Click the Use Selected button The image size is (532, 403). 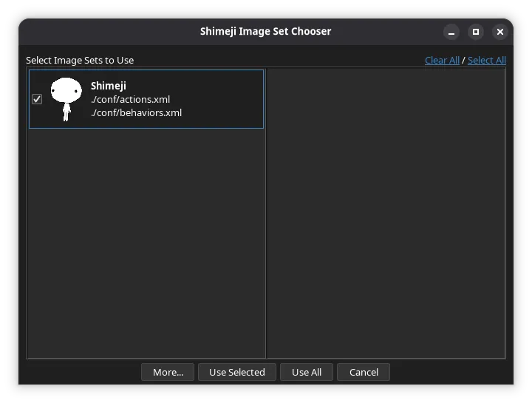[x=237, y=372]
